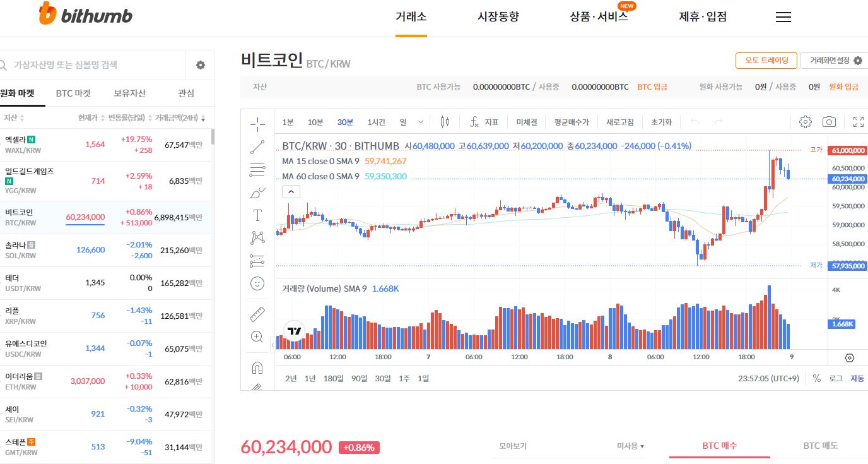Activate the chart zoom-in tool
This screenshot has height=464, width=868.
(x=257, y=336)
